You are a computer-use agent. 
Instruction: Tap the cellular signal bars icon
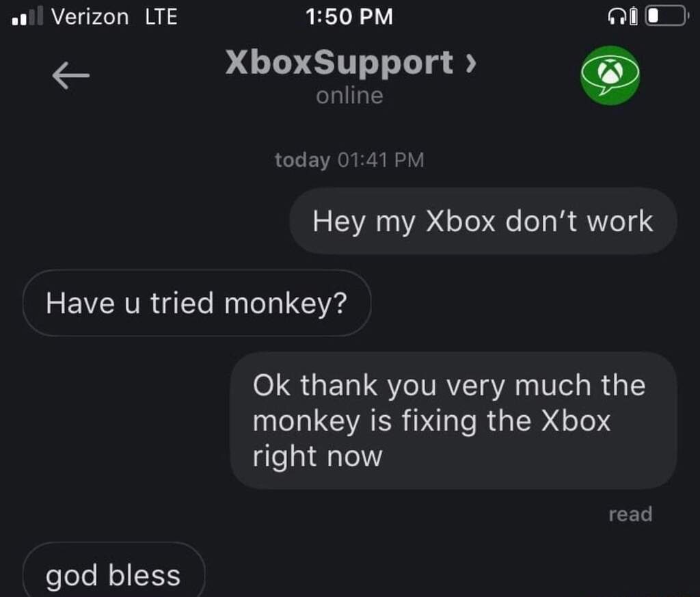tap(27, 16)
